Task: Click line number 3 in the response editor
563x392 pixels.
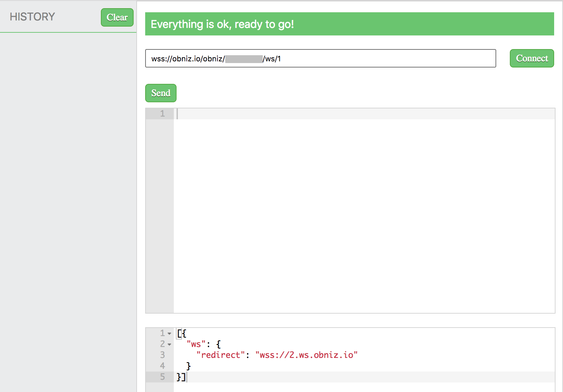Action: (x=163, y=355)
